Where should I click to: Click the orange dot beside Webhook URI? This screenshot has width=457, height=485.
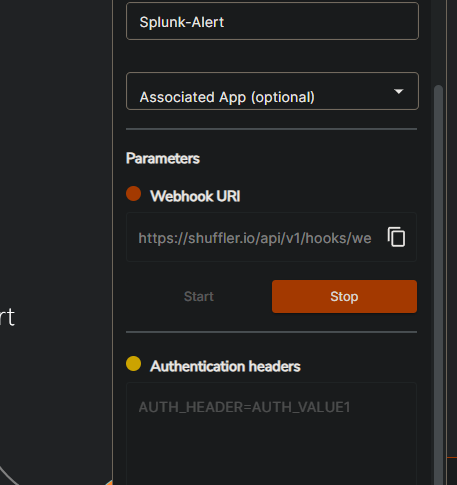(x=133, y=194)
